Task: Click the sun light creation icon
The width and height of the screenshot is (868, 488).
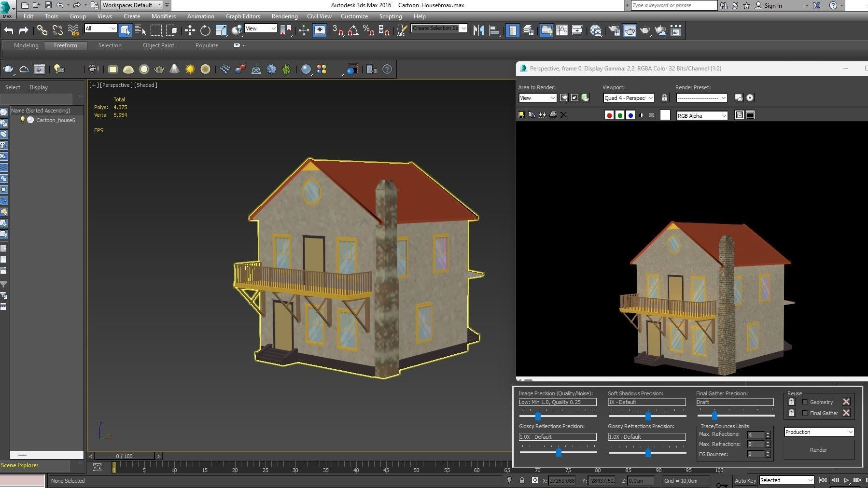Action: tap(190, 69)
